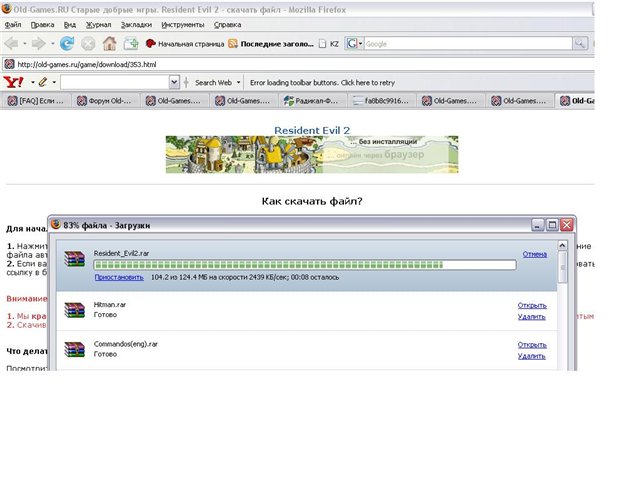
Task: Click the Search Web button
Action: click(x=213, y=82)
